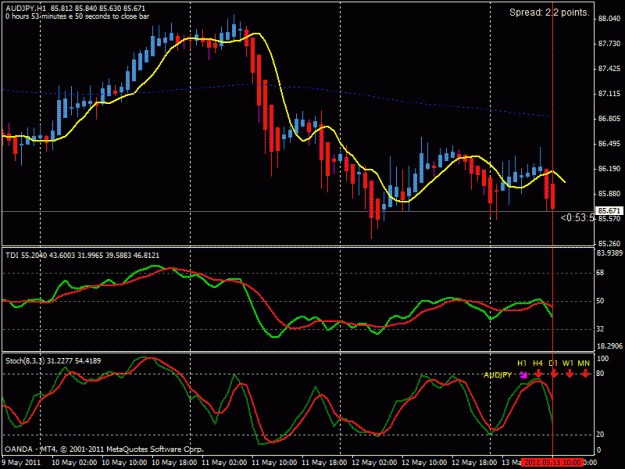This screenshot has height=469, width=625.
Task: Click the '12 May 02:00' time label
Action: [x=374, y=463]
